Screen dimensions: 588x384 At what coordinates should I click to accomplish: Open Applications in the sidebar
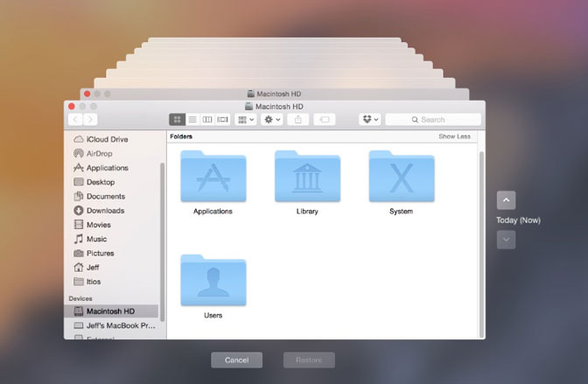[x=111, y=168]
